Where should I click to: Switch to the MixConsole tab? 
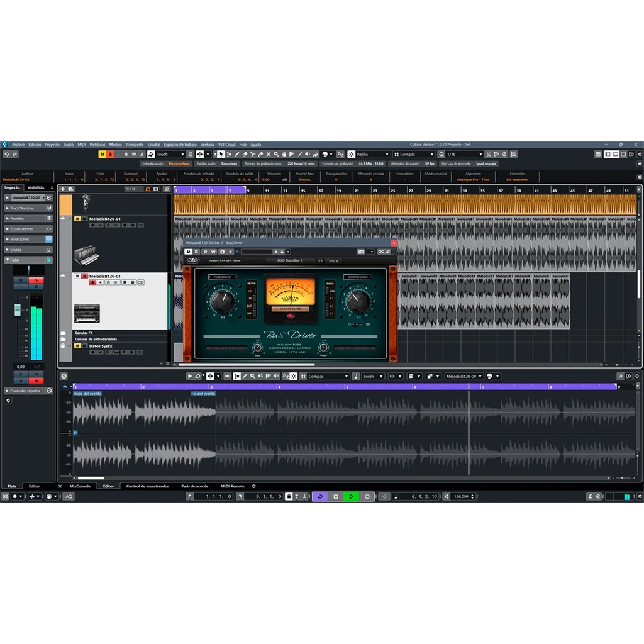pos(80,486)
